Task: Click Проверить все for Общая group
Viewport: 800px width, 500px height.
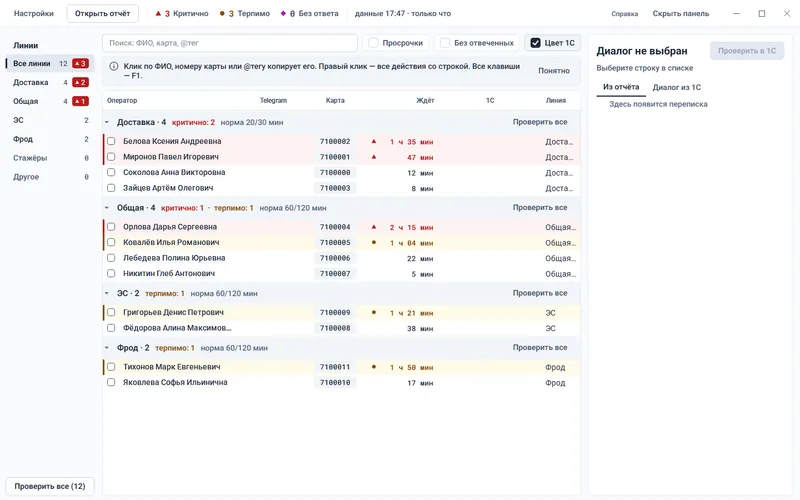Action: pos(540,208)
